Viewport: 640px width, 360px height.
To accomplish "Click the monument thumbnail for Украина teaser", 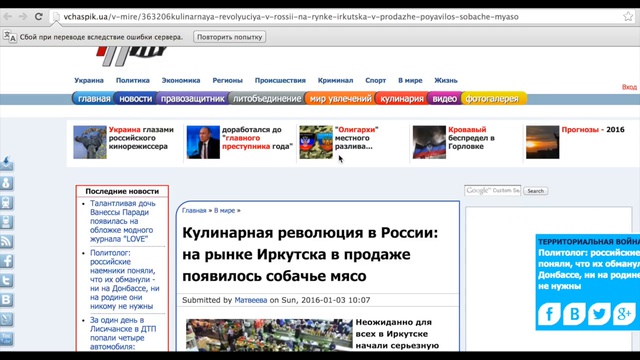I will 90,142.
